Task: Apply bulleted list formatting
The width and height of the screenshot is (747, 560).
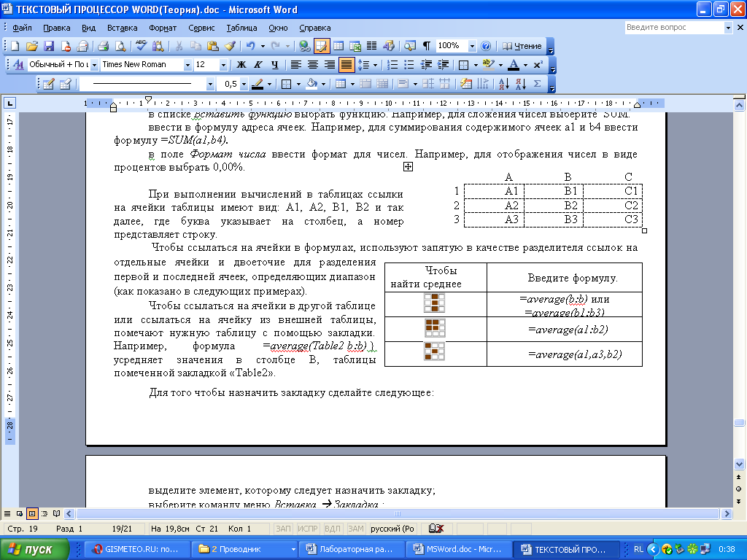Action: (409, 64)
